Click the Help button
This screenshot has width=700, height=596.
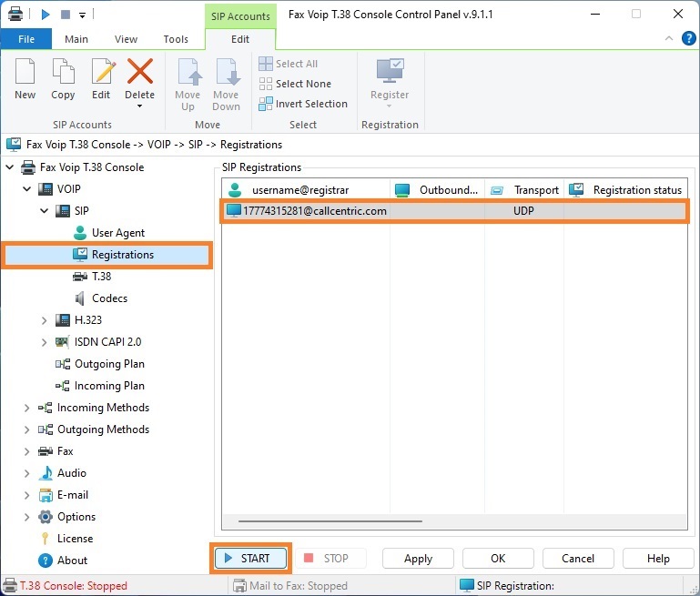(658, 559)
